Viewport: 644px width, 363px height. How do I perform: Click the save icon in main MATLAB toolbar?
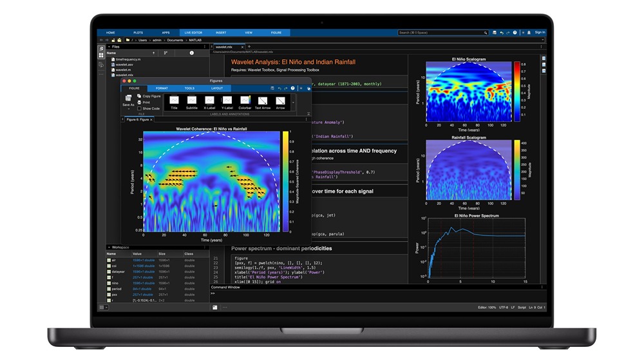click(495, 32)
